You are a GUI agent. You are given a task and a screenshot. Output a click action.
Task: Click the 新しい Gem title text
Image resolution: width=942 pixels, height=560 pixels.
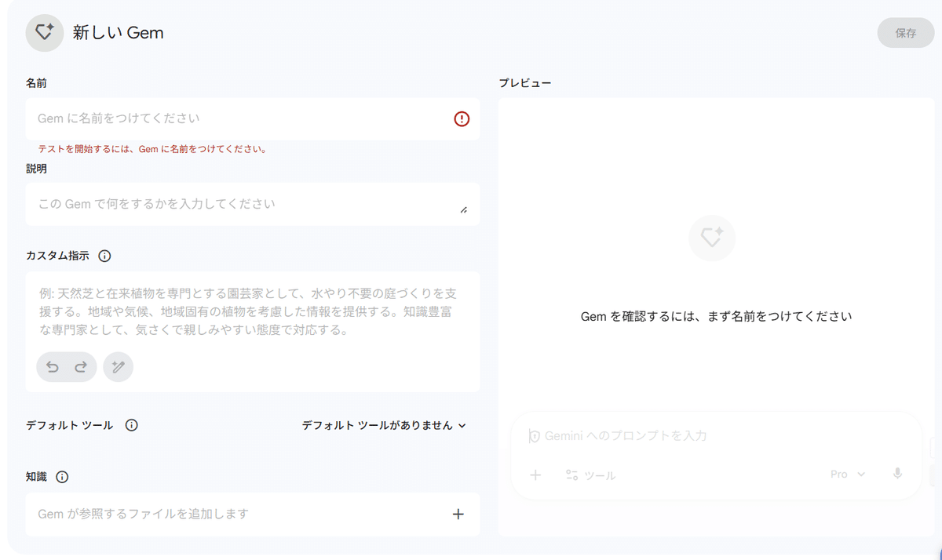[x=118, y=33]
